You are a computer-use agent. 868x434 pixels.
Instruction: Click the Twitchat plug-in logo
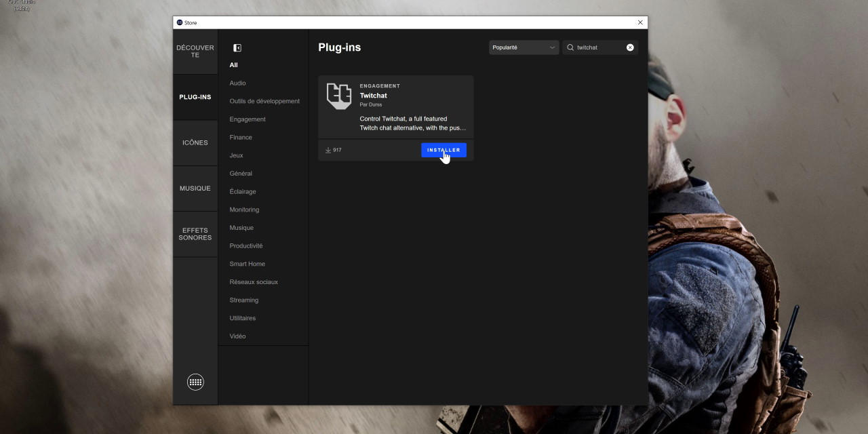point(339,96)
